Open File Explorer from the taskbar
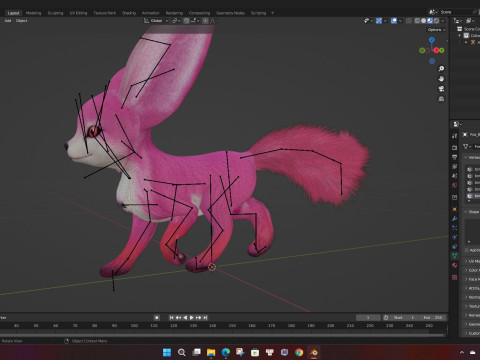 [x=211, y=352]
